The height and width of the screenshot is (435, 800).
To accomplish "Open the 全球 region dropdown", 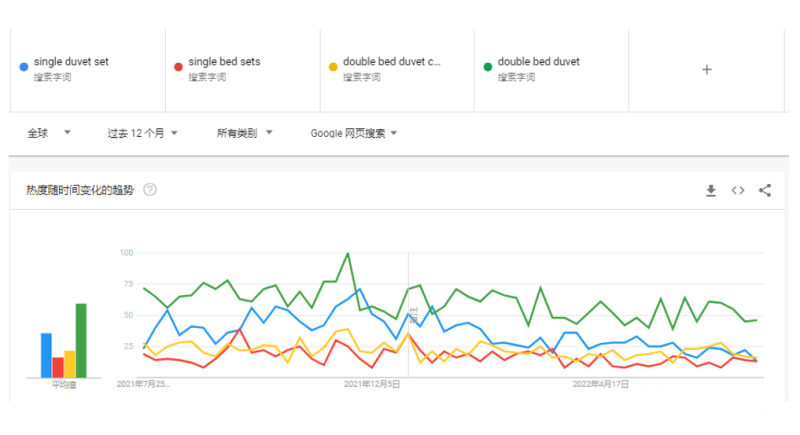I will click(49, 133).
